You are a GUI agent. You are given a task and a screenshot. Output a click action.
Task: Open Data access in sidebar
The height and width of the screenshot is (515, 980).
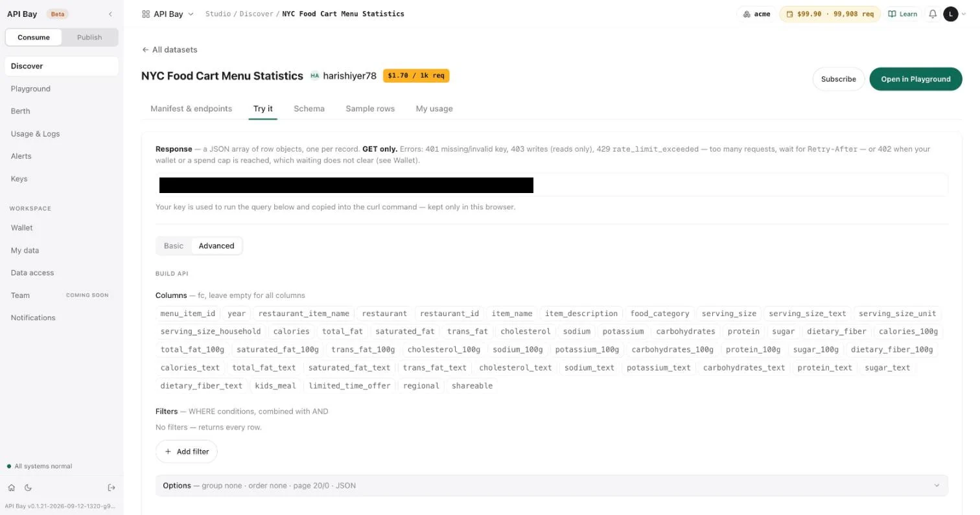[62, 273]
